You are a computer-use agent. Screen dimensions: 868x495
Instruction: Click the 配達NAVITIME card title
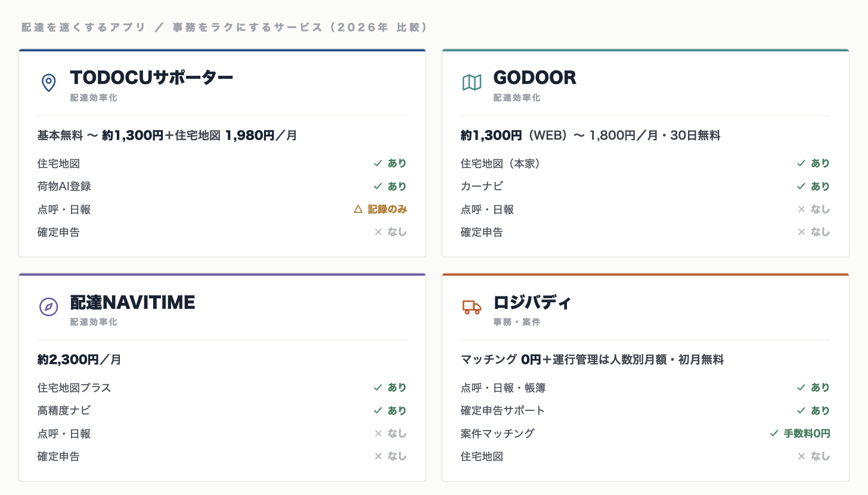click(133, 302)
